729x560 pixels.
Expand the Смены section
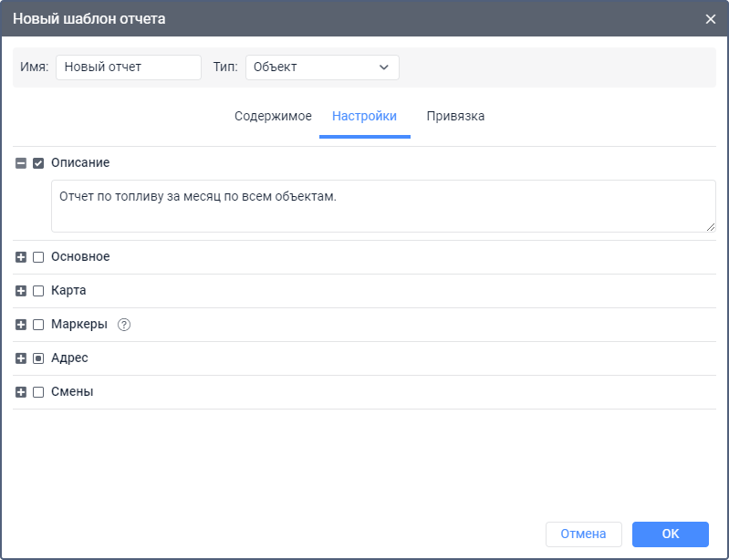pyautogui.click(x=21, y=392)
